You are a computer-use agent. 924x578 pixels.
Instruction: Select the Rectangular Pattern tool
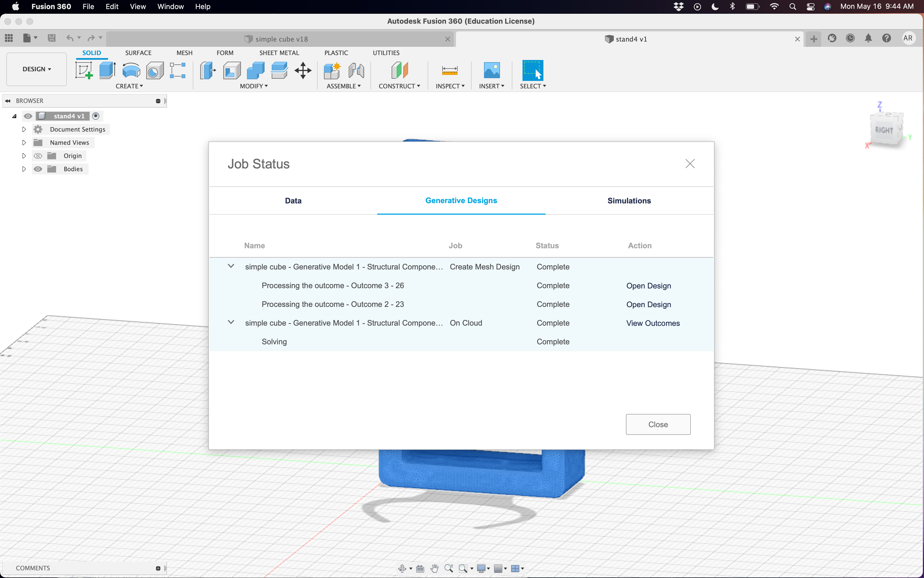178,71
